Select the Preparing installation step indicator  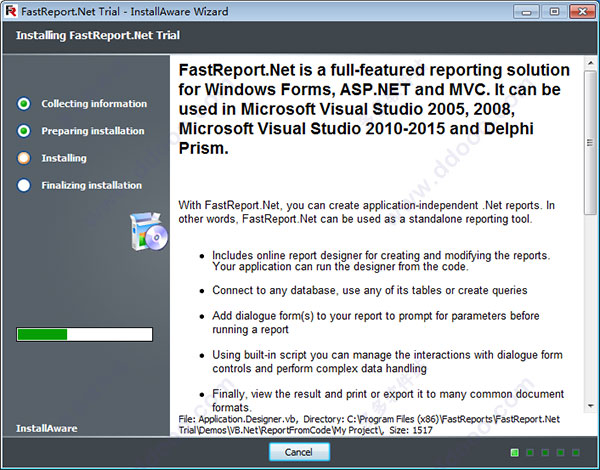24,131
